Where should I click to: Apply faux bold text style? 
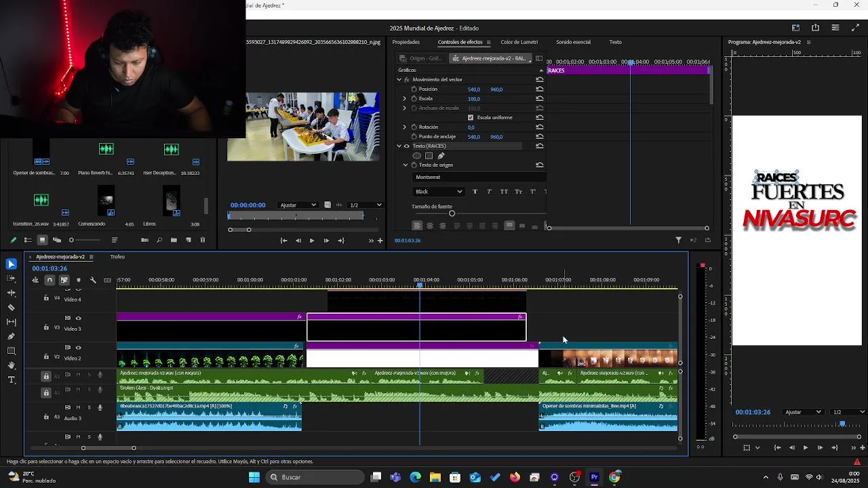[x=475, y=192]
